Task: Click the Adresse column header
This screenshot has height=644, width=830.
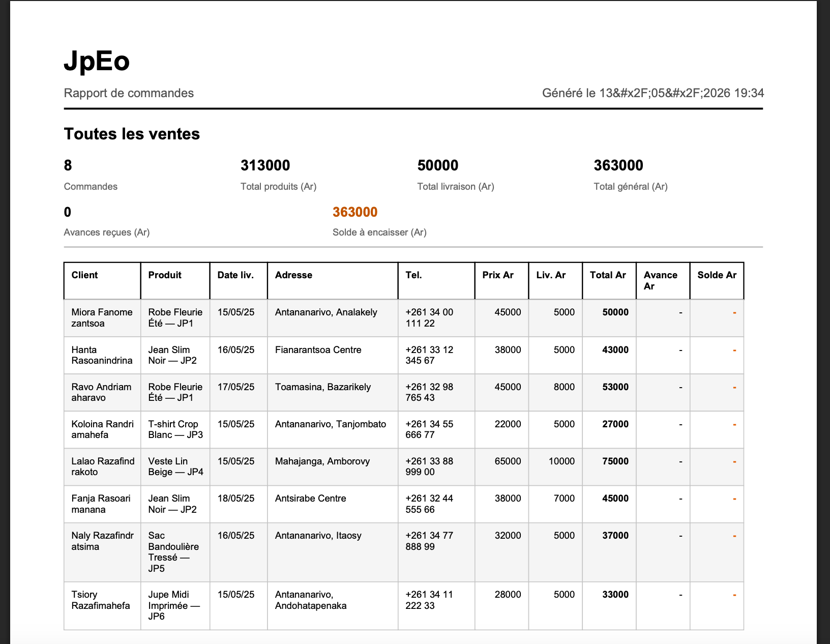Action: (x=333, y=281)
